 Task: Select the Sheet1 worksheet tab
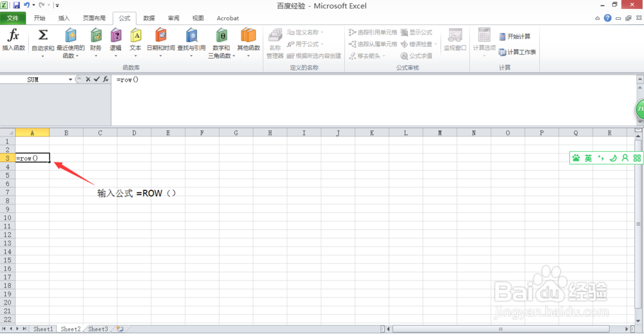[x=43, y=329]
